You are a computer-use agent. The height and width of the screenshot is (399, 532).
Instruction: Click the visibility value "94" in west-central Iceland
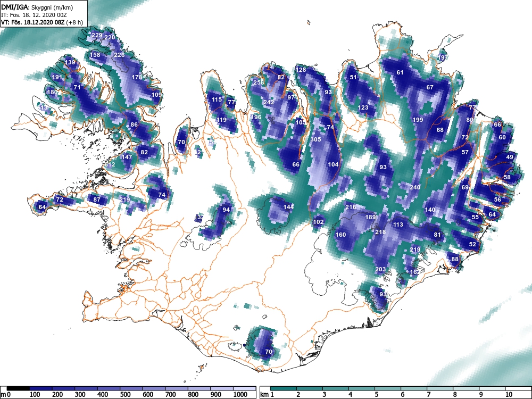[x=226, y=210]
